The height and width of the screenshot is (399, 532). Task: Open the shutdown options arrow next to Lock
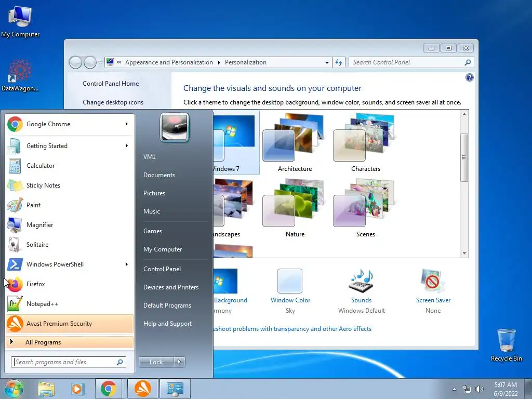(179, 362)
